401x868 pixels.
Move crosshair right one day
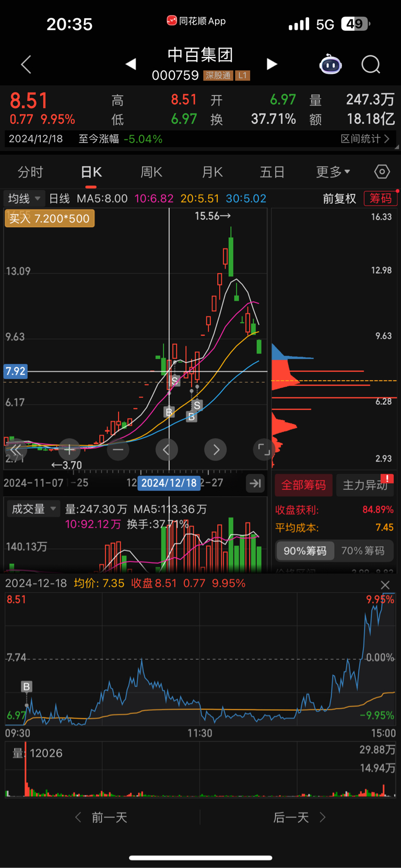216,449
